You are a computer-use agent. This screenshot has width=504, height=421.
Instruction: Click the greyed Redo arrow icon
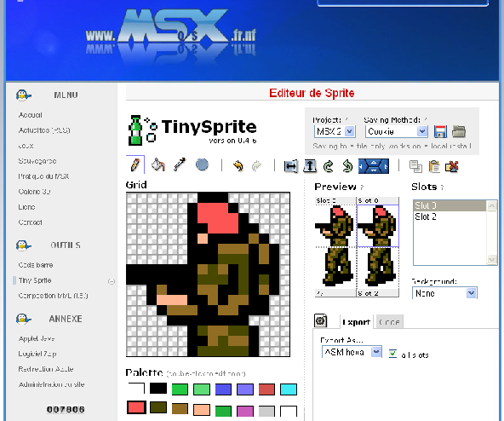(256, 166)
